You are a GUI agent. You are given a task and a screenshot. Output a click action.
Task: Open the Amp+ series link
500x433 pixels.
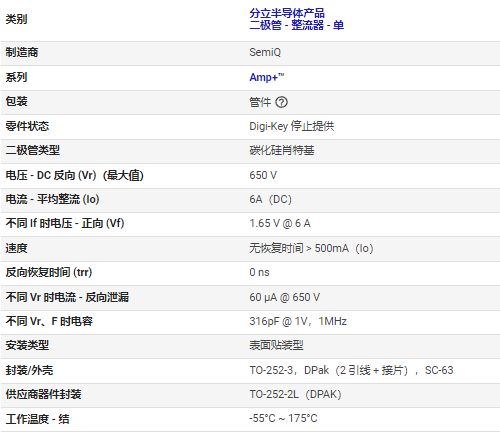point(267,77)
